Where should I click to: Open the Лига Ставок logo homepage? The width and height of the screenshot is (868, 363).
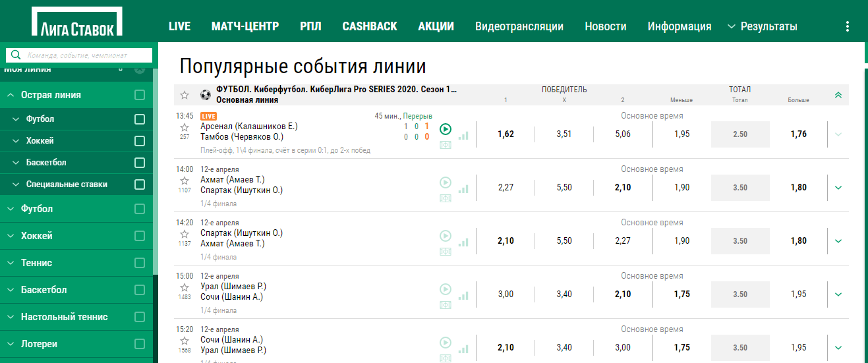[76, 22]
